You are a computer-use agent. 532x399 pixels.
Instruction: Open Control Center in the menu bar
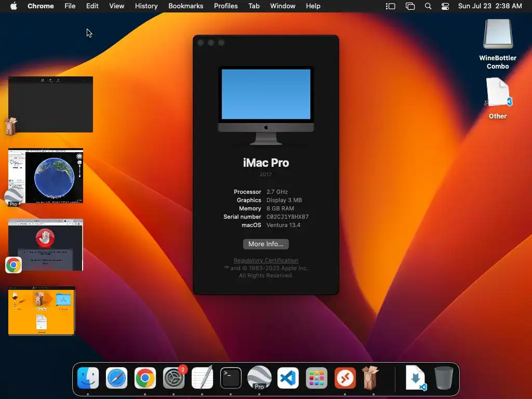(445, 6)
